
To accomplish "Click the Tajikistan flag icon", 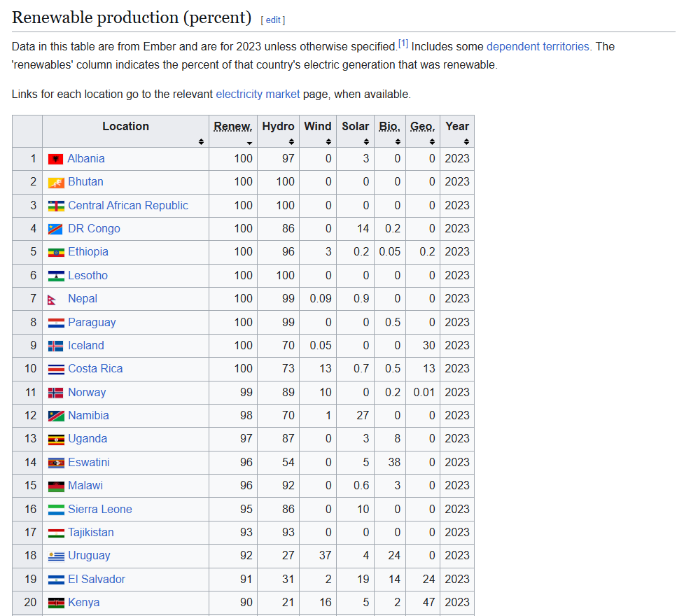I will pyautogui.click(x=56, y=533).
